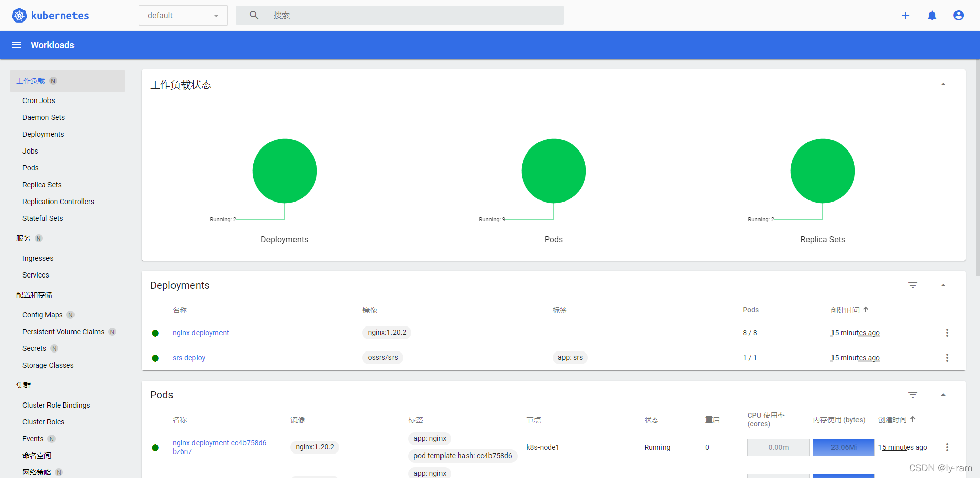Image resolution: width=980 pixels, height=478 pixels.
Task: Open Stateful Sets sidebar item
Action: point(43,218)
